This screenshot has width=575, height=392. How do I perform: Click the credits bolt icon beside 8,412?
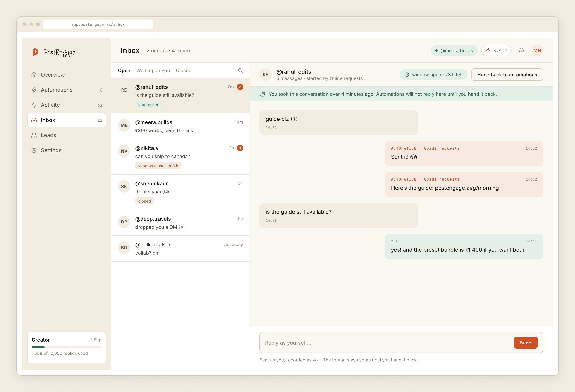click(x=488, y=50)
